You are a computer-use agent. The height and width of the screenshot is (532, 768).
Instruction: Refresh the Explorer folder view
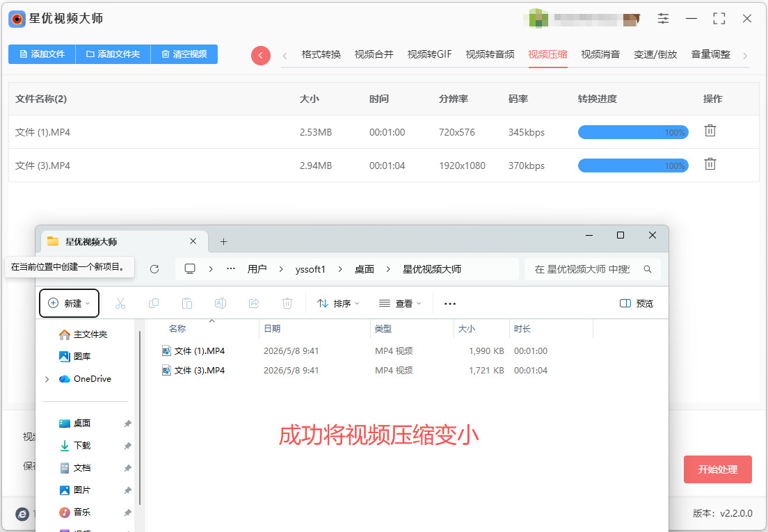154,269
